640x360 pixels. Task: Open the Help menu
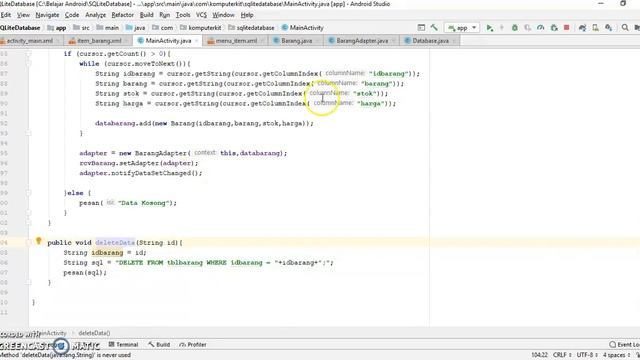click(x=247, y=15)
